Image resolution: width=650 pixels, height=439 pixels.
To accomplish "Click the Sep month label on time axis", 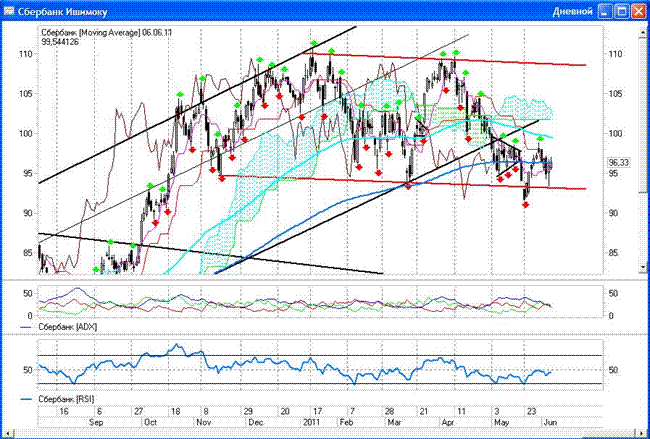I will pos(96,422).
